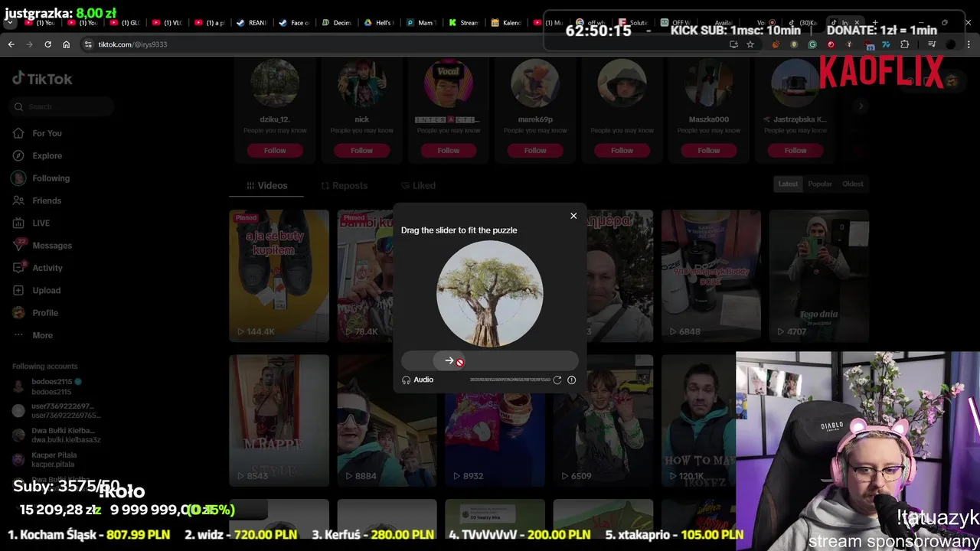
Task: Open video with 4707 views
Action: click(x=819, y=275)
